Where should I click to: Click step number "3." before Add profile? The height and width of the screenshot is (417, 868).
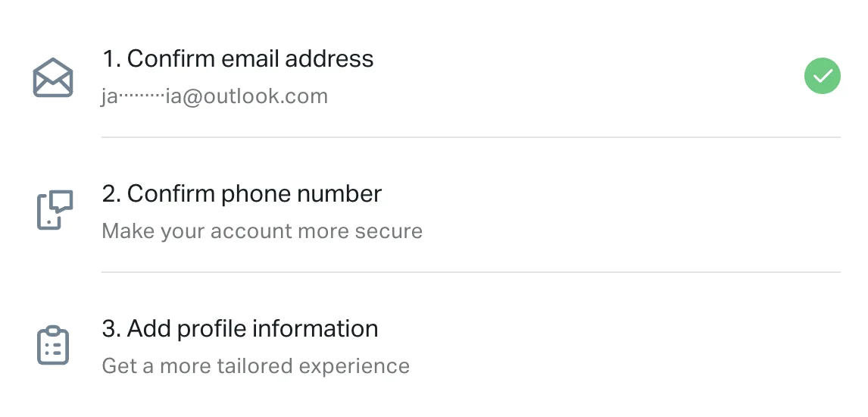tap(111, 329)
